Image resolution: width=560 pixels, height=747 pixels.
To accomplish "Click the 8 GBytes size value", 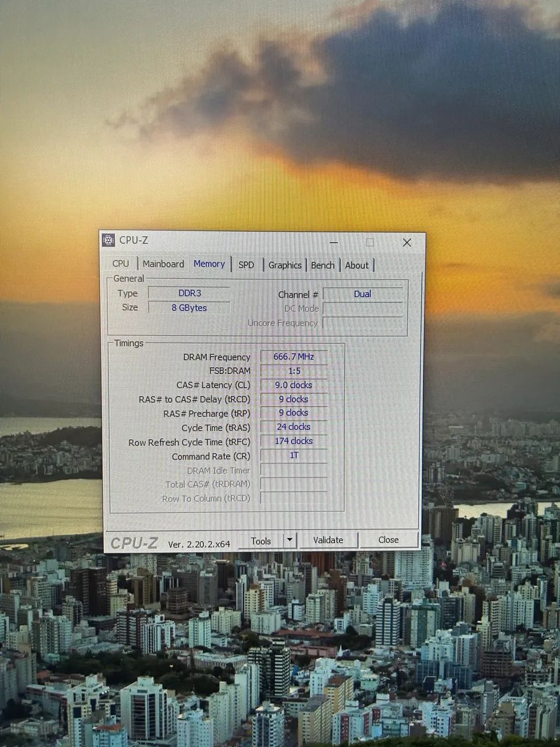I will [189, 308].
